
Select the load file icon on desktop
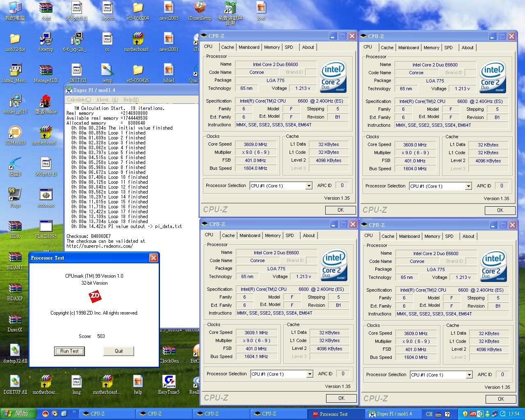point(261,11)
